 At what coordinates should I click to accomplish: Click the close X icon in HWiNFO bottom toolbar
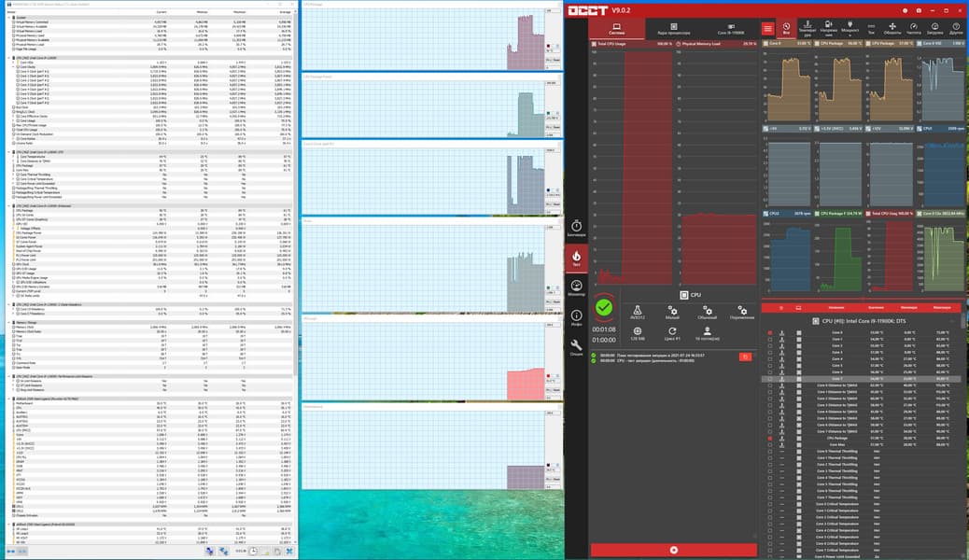click(x=289, y=551)
